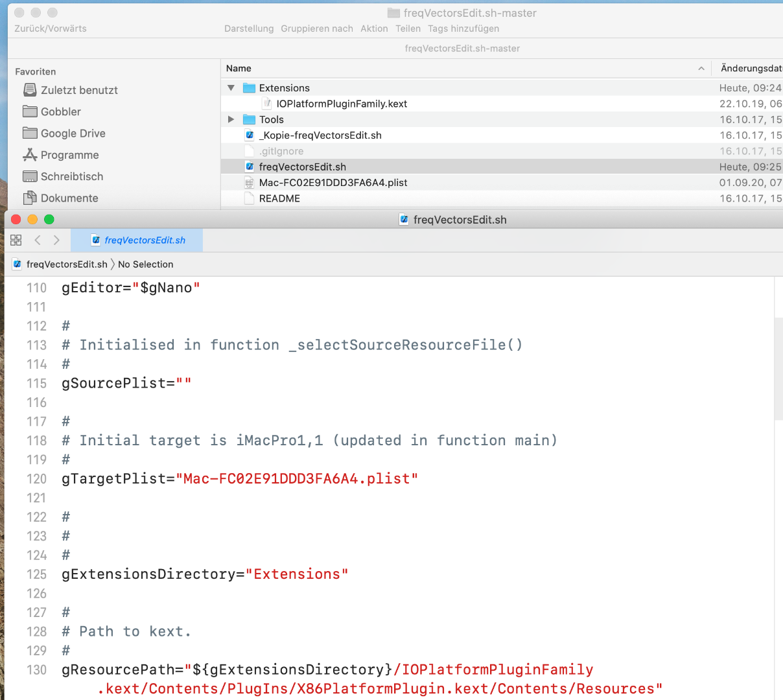Open the Dokumente sidebar folder
Viewport: 783px width, 700px height.
[69, 198]
